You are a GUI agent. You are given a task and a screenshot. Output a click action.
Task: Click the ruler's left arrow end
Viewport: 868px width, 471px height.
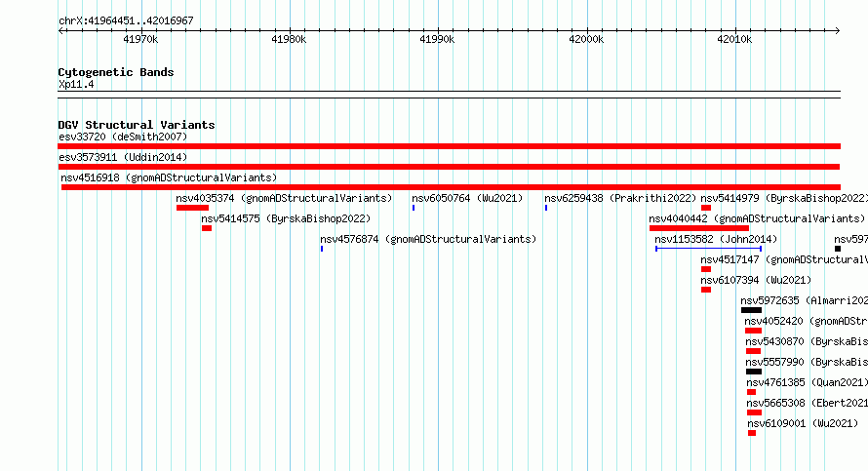tap(60, 31)
